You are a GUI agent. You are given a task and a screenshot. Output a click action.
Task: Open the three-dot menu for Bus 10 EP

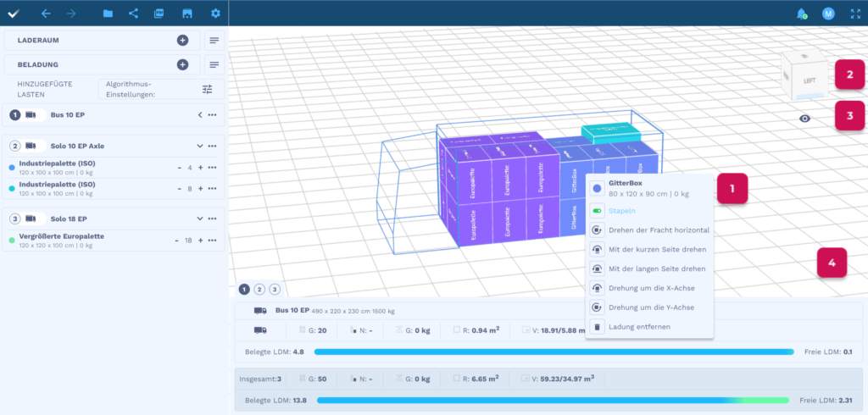(212, 115)
